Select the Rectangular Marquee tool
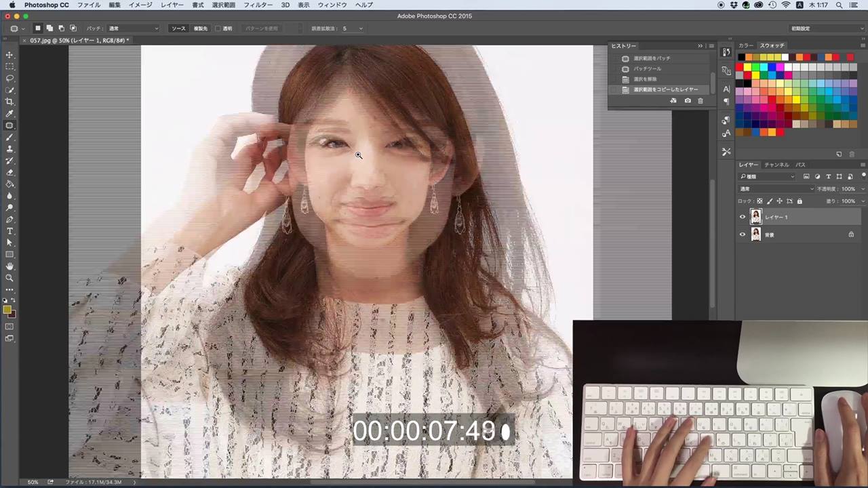868x488 pixels. point(9,66)
